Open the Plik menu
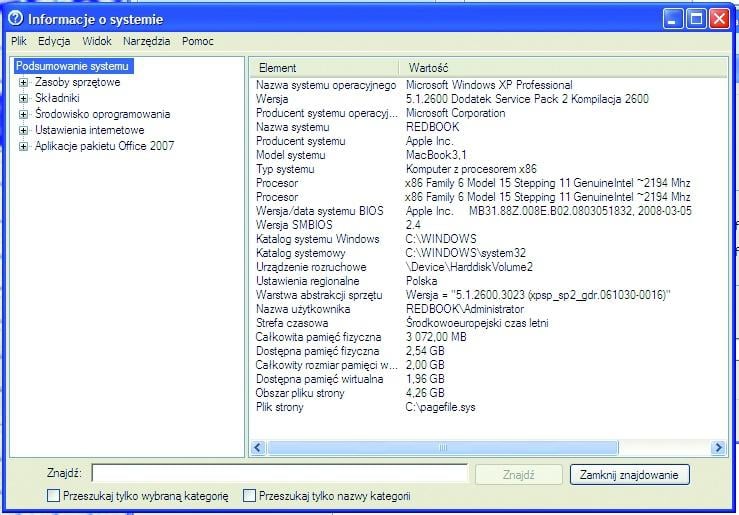The width and height of the screenshot is (739, 515). click(x=19, y=41)
